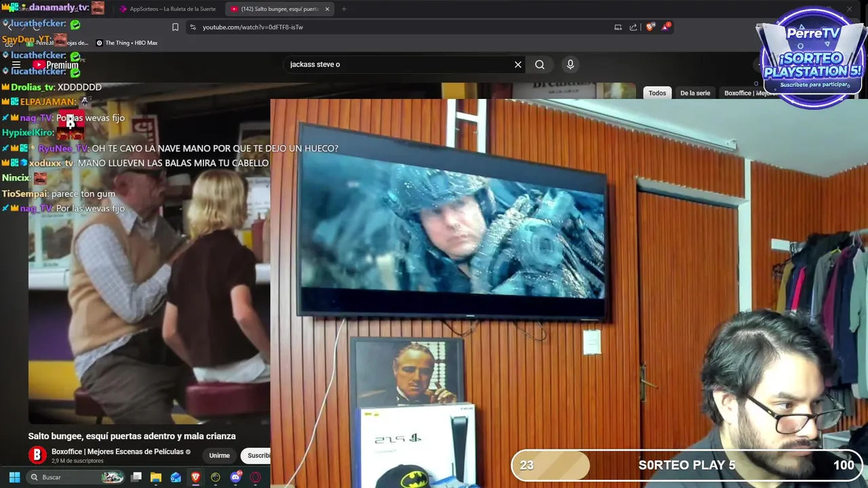Click chat line parece ton gum
The height and width of the screenshot is (488, 868).
[x=58, y=194]
